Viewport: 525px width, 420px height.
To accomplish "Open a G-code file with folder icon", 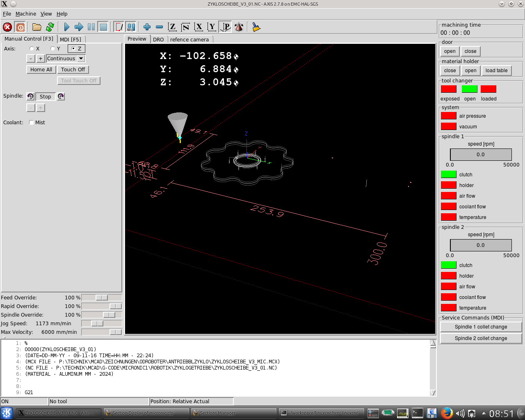I will click(37, 27).
